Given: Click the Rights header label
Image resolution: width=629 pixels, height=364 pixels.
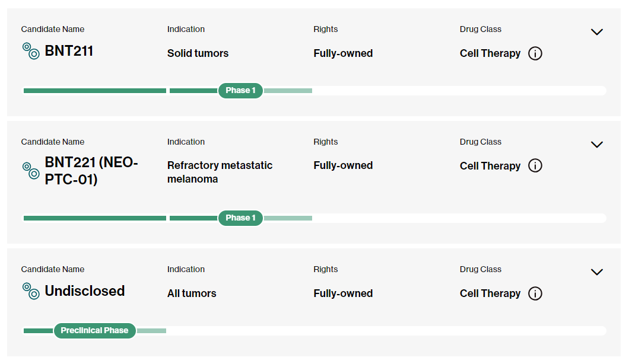Looking at the screenshot, I should click(x=326, y=28).
